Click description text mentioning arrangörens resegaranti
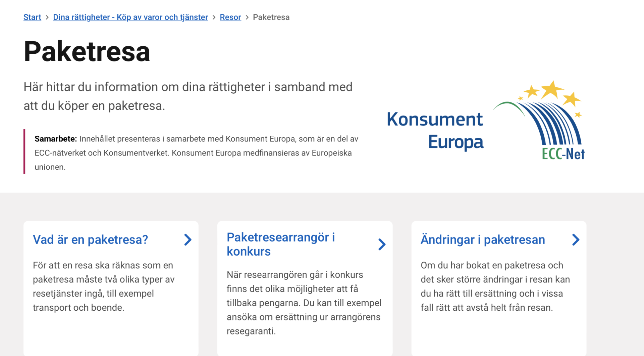The width and height of the screenshot is (644, 356). [304, 303]
